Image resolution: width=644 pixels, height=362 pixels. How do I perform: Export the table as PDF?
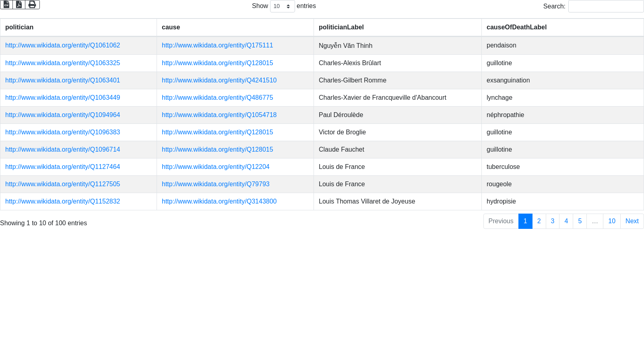tap(19, 4)
